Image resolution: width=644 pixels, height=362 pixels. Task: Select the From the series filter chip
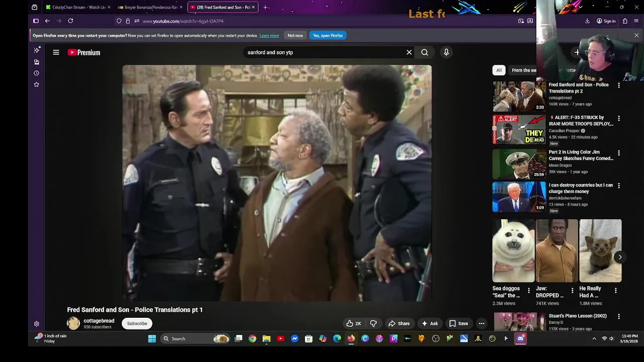(524, 70)
